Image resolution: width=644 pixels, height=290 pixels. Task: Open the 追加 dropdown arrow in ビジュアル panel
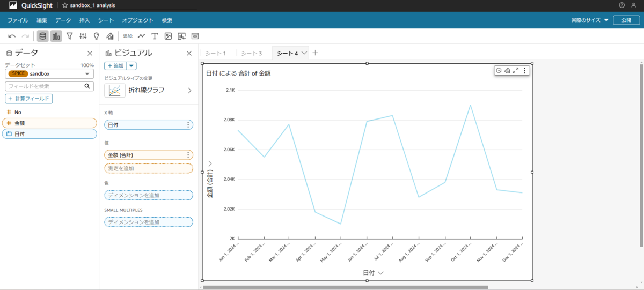[x=131, y=66]
